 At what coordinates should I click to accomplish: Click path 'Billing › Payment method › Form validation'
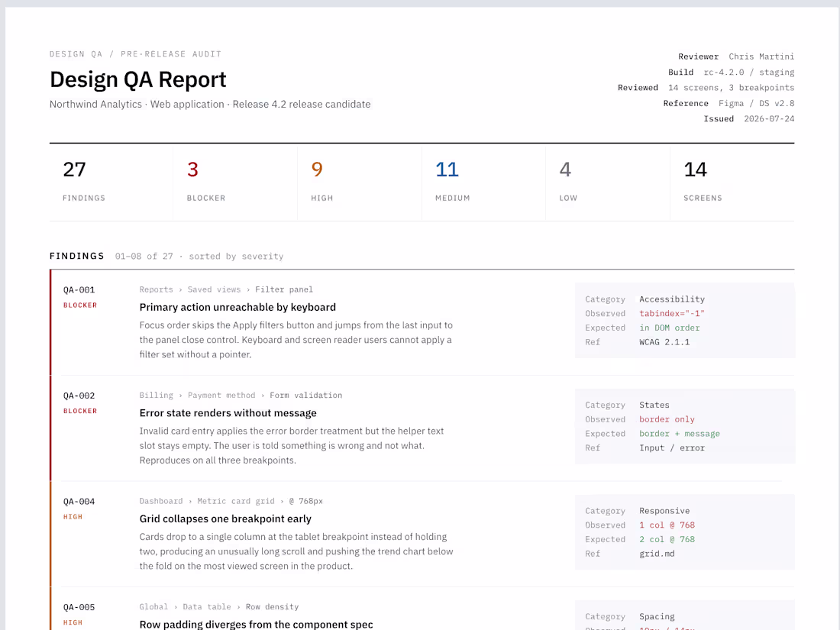241,396
